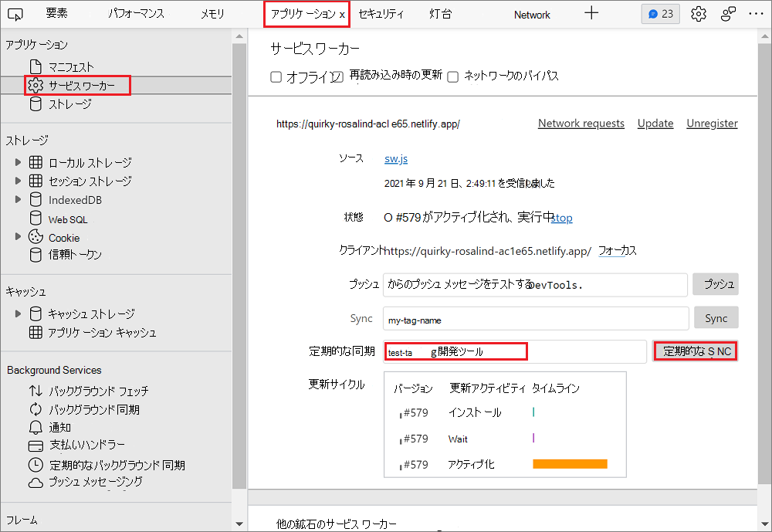This screenshot has width=772, height=532.
Task: Click the sidebar scrollbar down arrow
Action: 239,524
